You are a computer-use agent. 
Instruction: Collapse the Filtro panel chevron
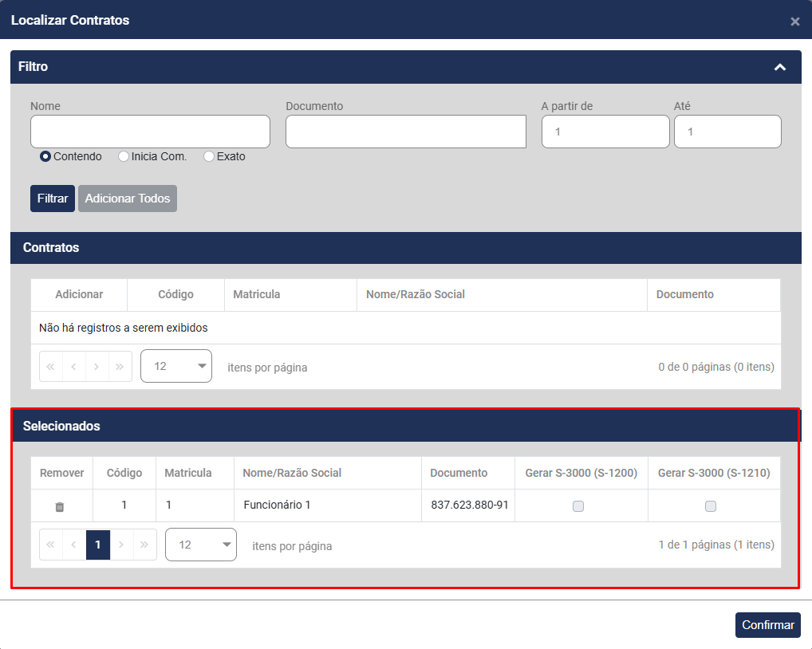[780, 67]
